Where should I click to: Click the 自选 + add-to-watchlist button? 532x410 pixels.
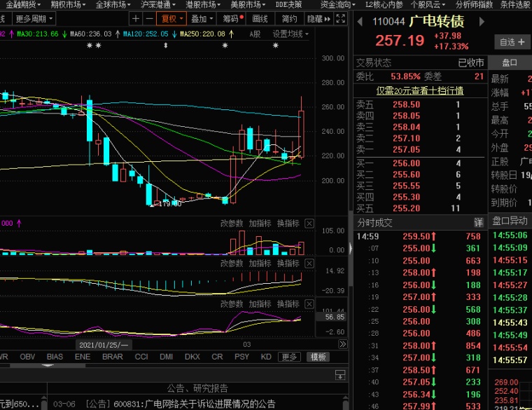[x=512, y=42]
